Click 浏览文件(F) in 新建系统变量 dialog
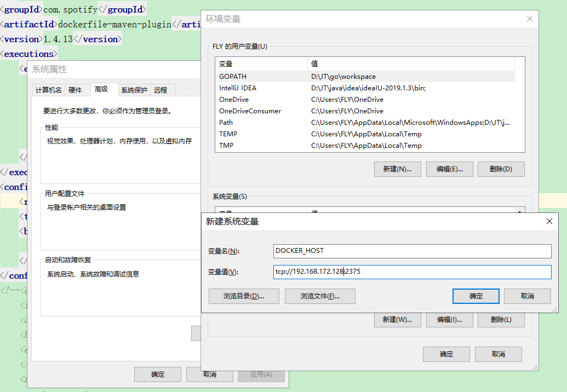 click(319, 296)
